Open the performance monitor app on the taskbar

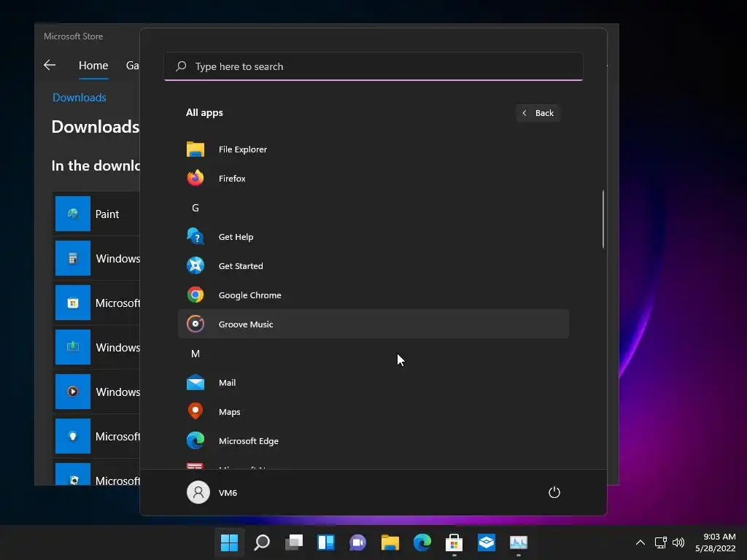click(519, 542)
